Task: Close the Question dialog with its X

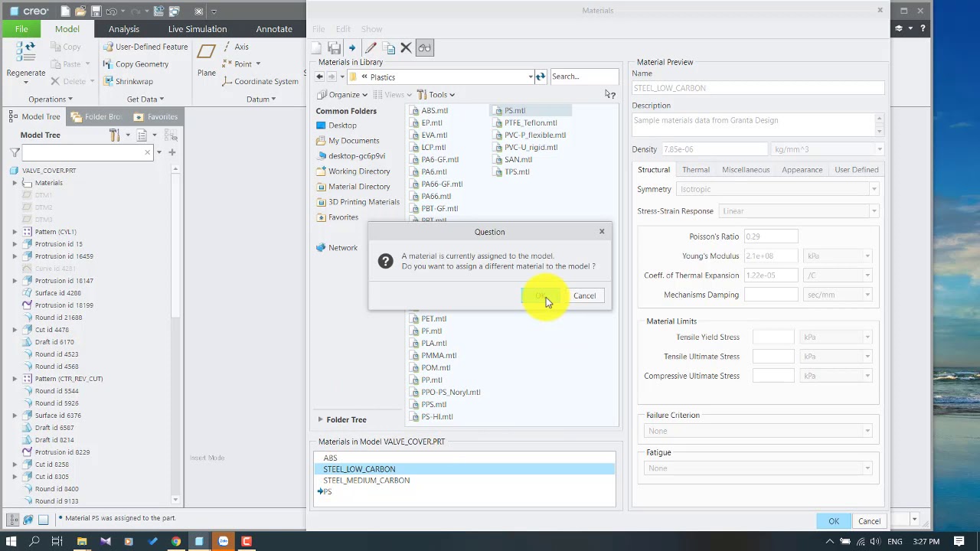Action: [x=602, y=231]
